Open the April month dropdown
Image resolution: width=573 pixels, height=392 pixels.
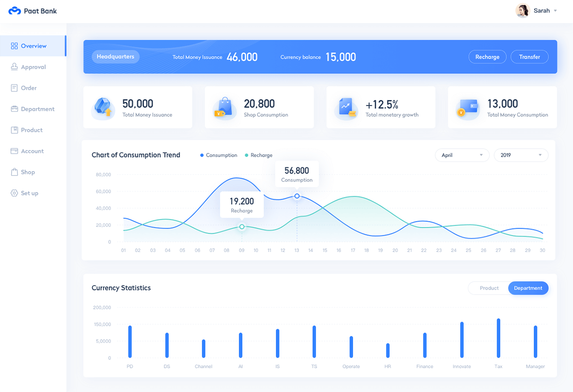point(462,155)
